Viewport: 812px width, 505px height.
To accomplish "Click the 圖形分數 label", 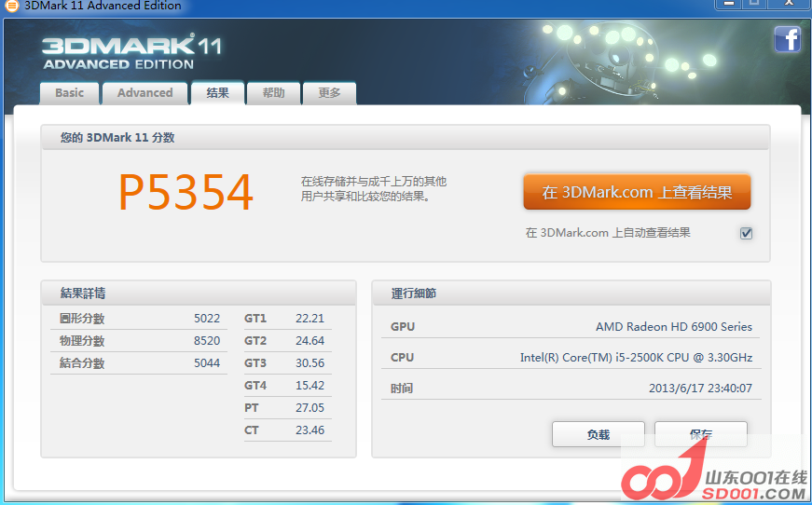I will [82, 319].
